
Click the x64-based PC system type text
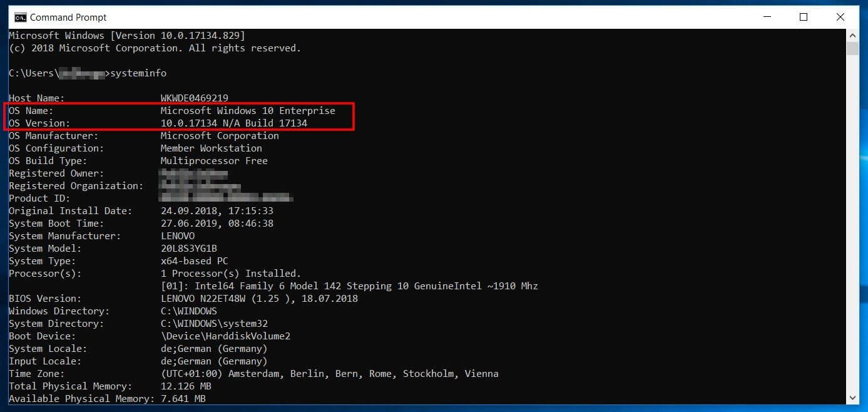194,260
